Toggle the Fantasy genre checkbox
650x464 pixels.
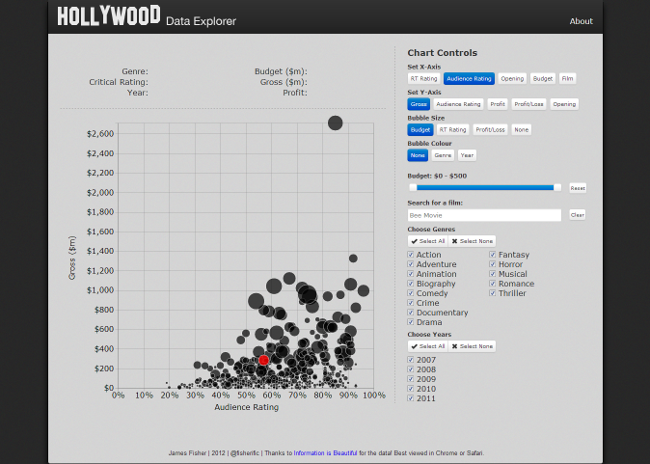click(492, 255)
